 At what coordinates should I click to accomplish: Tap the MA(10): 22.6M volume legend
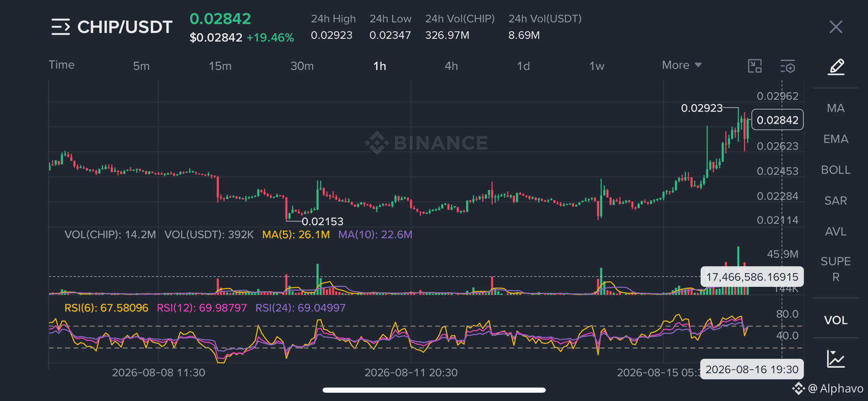pos(375,235)
